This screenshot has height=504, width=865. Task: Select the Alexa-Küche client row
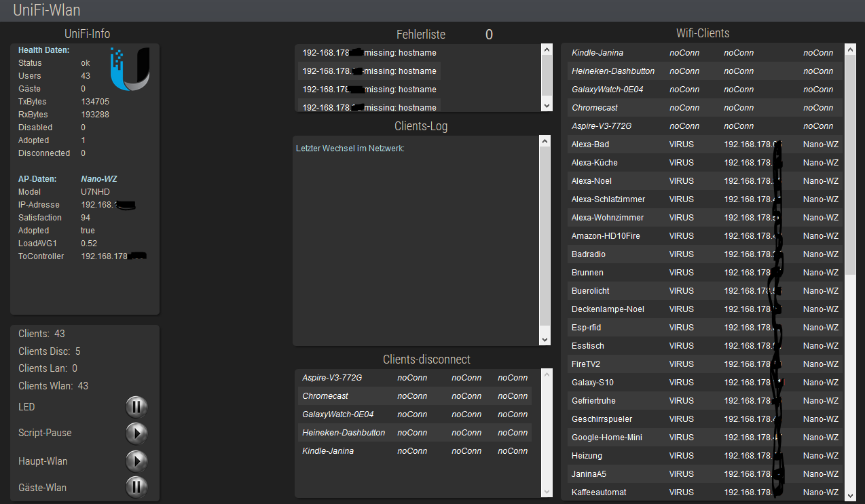point(706,163)
